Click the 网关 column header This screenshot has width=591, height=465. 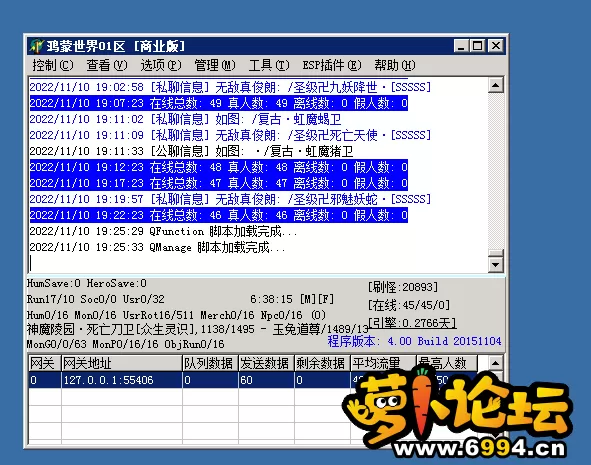[x=45, y=363]
